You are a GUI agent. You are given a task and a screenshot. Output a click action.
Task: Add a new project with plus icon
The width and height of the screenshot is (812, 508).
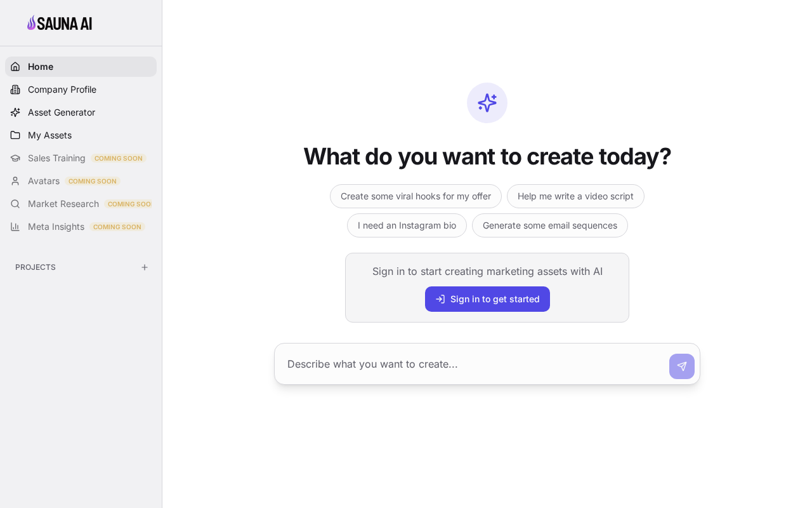(145, 267)
